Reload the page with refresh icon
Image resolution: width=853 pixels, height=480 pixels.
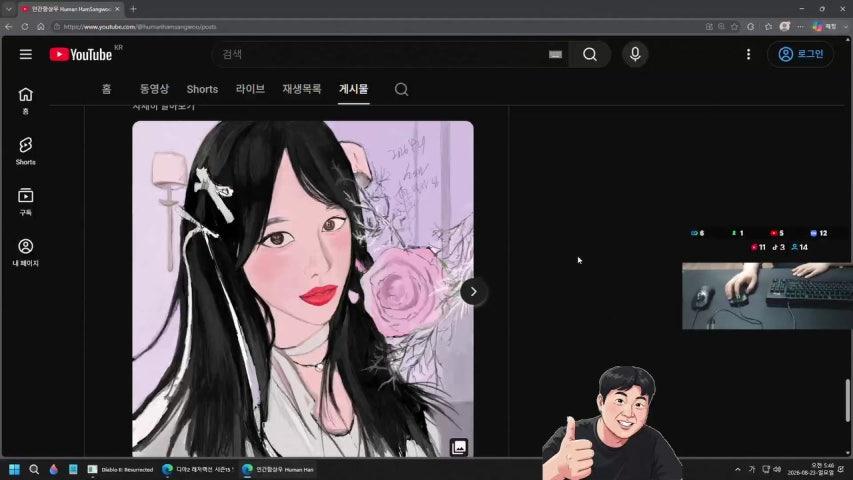25,26
